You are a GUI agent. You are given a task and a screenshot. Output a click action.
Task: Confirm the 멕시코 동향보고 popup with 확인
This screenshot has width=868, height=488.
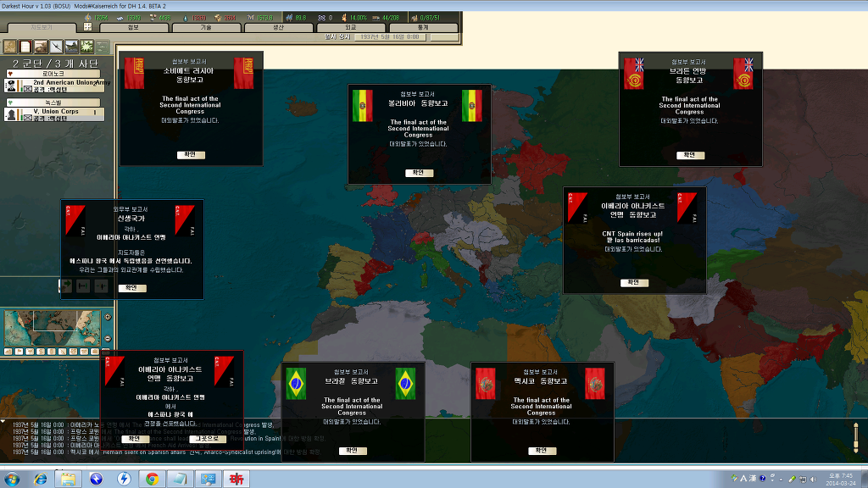pyautogui.click(x=542, y=451)
